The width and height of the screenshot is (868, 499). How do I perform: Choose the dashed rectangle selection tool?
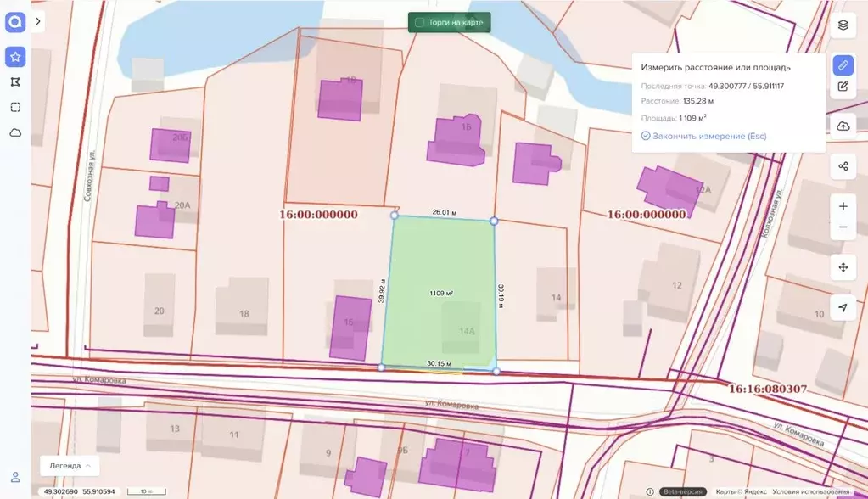[15, 107]
